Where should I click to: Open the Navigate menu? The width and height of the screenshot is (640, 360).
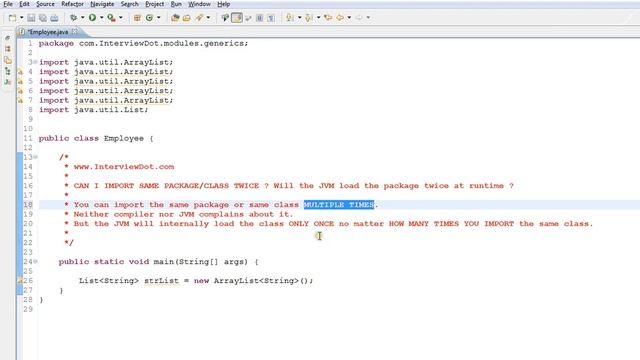[102, 4]
